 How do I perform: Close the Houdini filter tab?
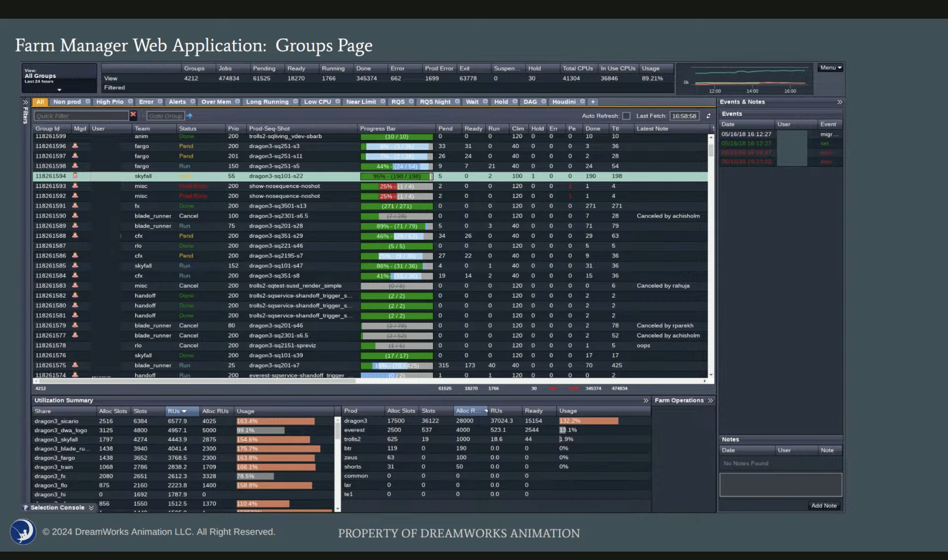(583, 101)
